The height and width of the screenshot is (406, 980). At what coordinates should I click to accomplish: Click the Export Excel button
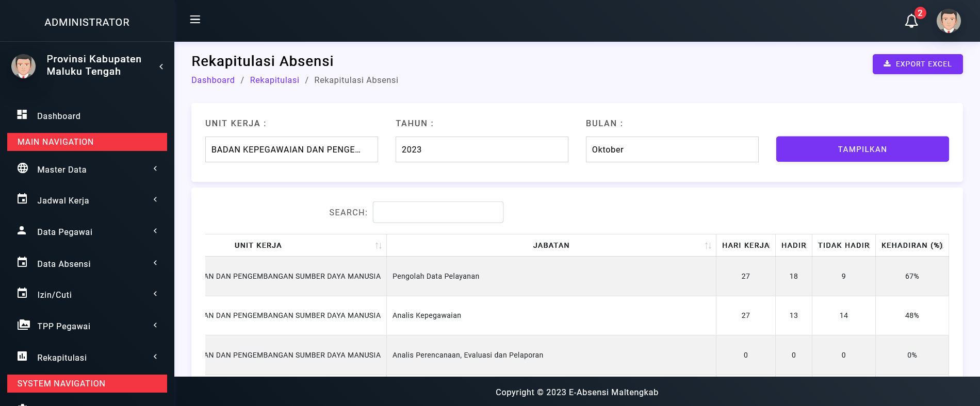[x=918, y=64]
